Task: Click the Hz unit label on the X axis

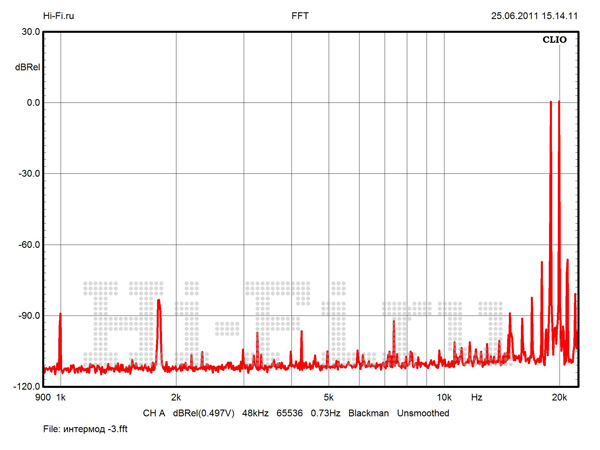Action: pyautogui.click(x=476, y=398)
